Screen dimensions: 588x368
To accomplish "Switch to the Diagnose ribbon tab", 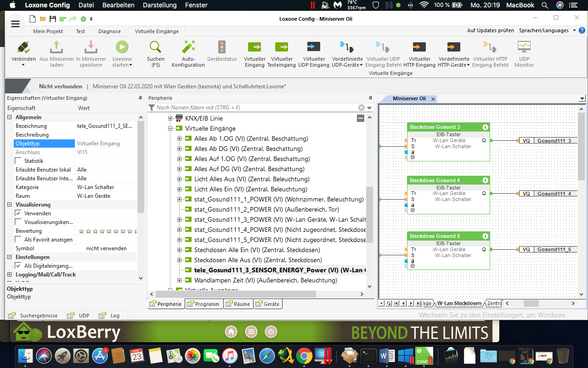I will (x=109, y=31).
